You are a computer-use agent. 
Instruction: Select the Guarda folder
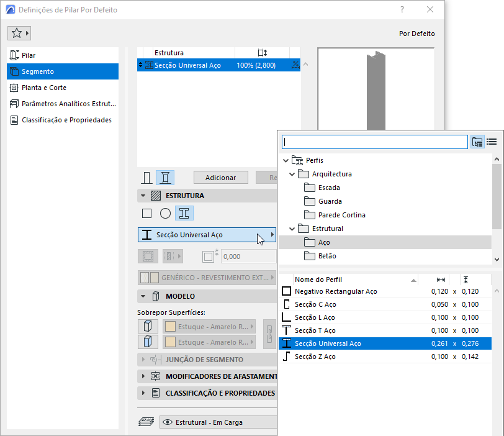coord(330,201)
